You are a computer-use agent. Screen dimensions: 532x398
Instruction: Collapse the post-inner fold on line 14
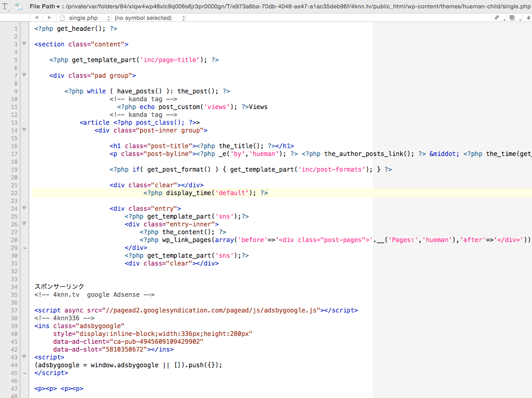pos(24,130)
